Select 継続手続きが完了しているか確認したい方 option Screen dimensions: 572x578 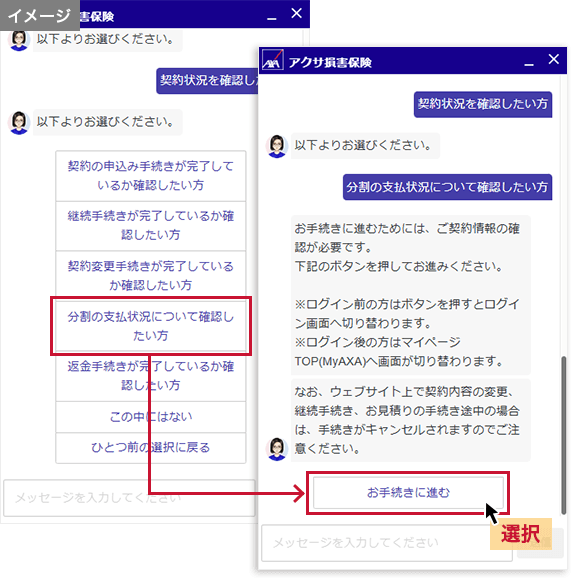coord(151,226)
